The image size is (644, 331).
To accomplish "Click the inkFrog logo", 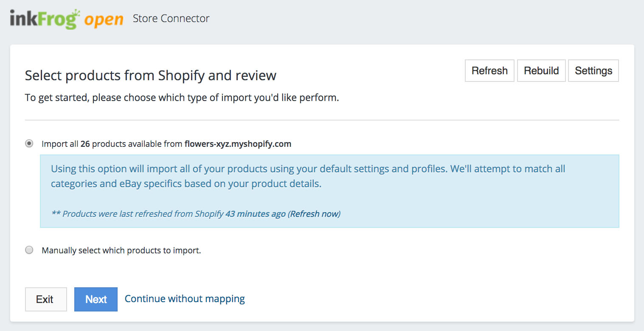I will pos(45,19).
